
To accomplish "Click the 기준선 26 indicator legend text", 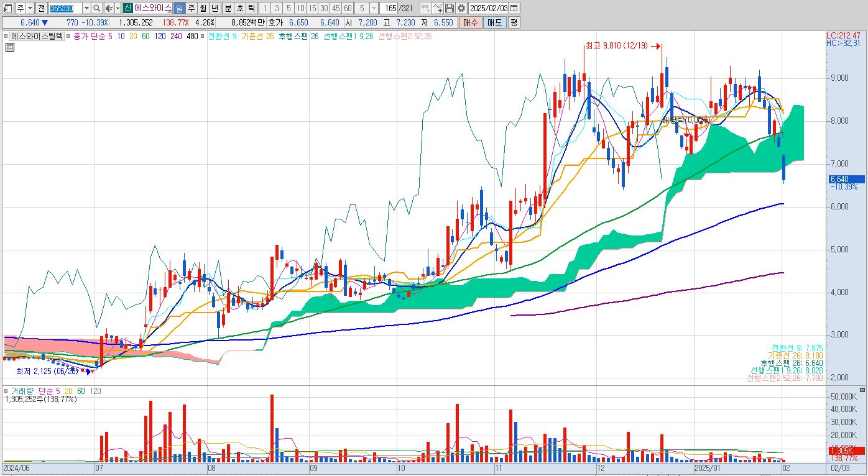I will coord(257,36).
